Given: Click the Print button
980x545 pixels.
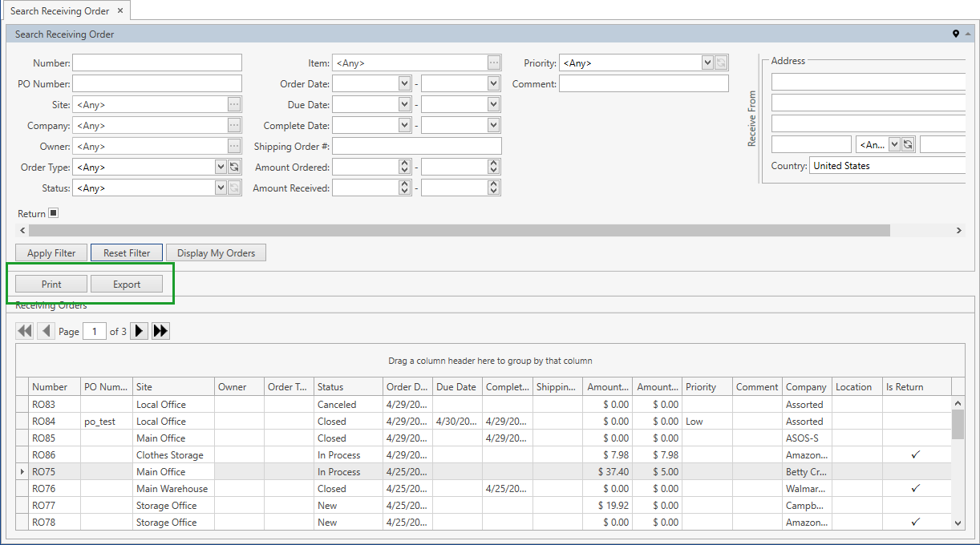Looking at the screenshot, I should tap(50, 283).
